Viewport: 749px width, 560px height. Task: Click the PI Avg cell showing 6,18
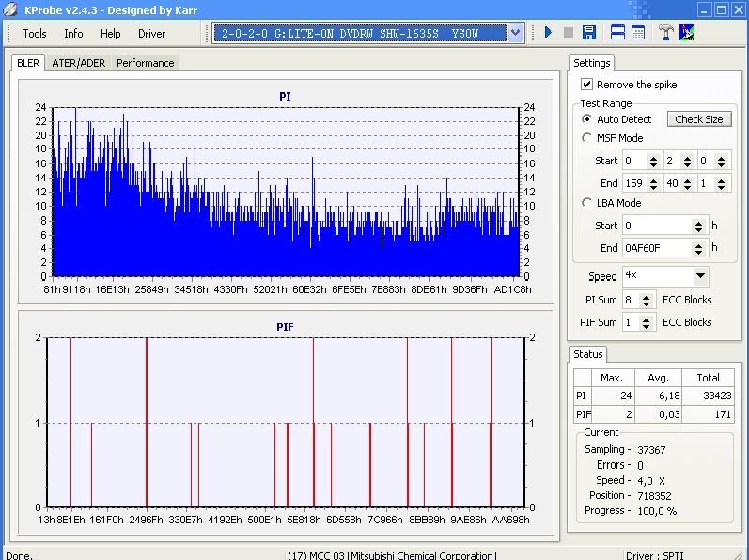point(658,396)
